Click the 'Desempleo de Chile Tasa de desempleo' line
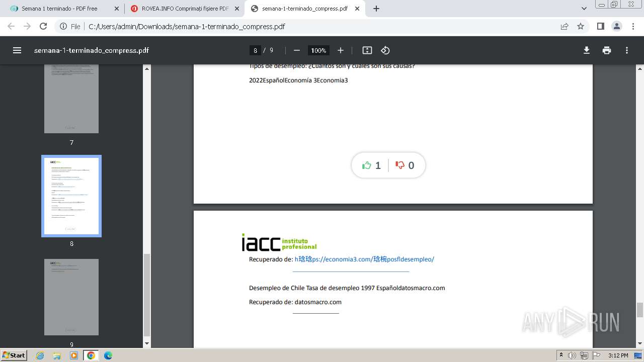This screenshot has height=362, width=644. [x=347, y=288]
